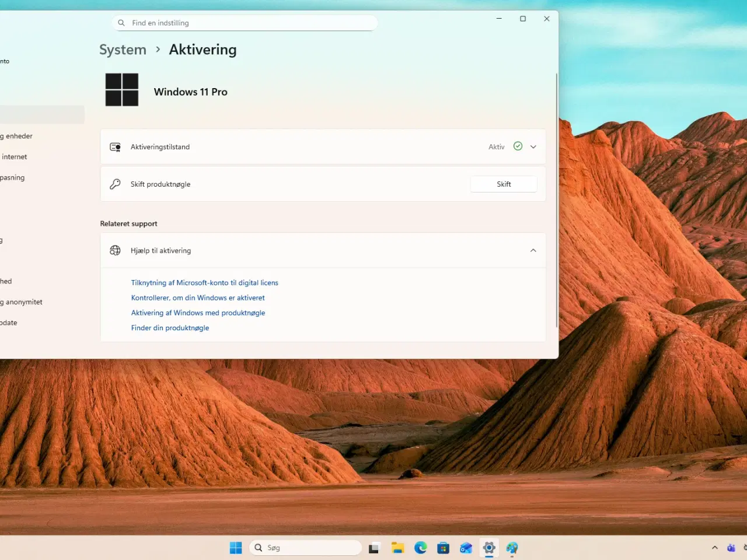Image resolution: width=747 pixels, height=560 pixels.
Task: Launch Microsoft Store from the taskbar
Action: click(x=444, y=548)
